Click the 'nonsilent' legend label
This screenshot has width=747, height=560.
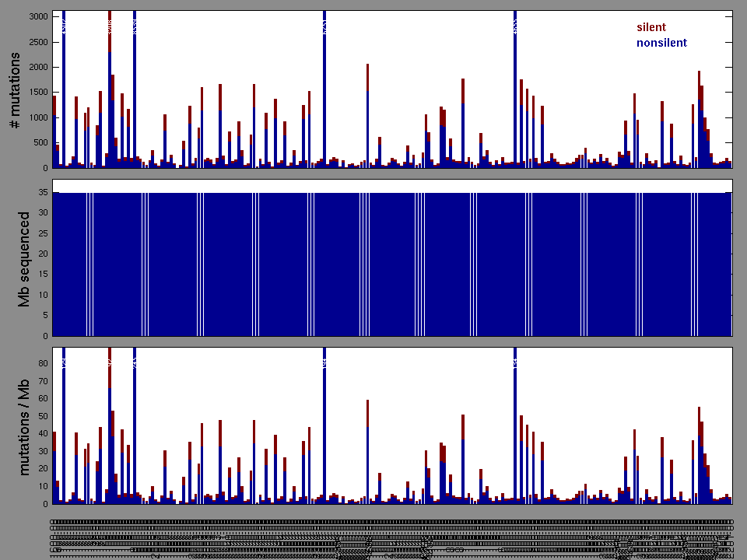click(x=661, y=43)
